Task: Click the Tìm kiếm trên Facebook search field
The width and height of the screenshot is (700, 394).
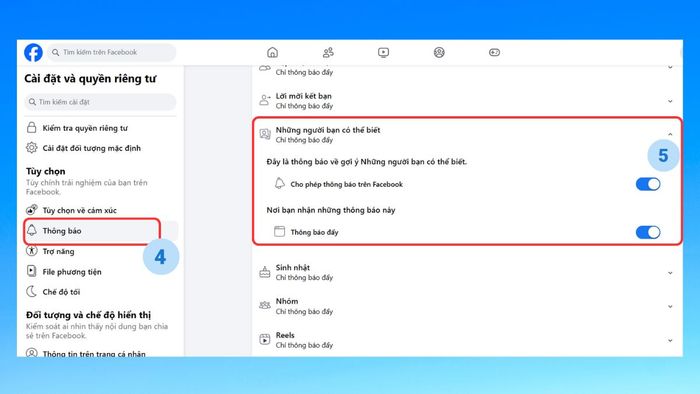Action: tap(112, 52)
